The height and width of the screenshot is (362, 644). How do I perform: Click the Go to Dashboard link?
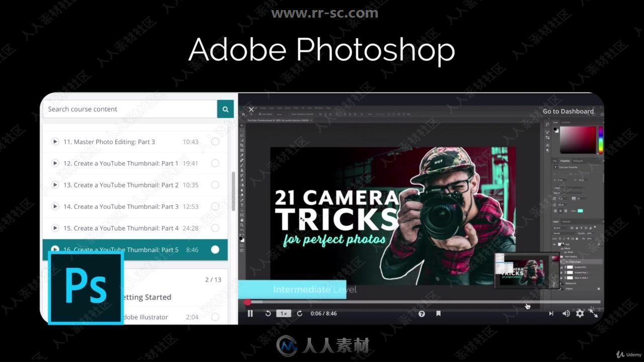[568, 111]
